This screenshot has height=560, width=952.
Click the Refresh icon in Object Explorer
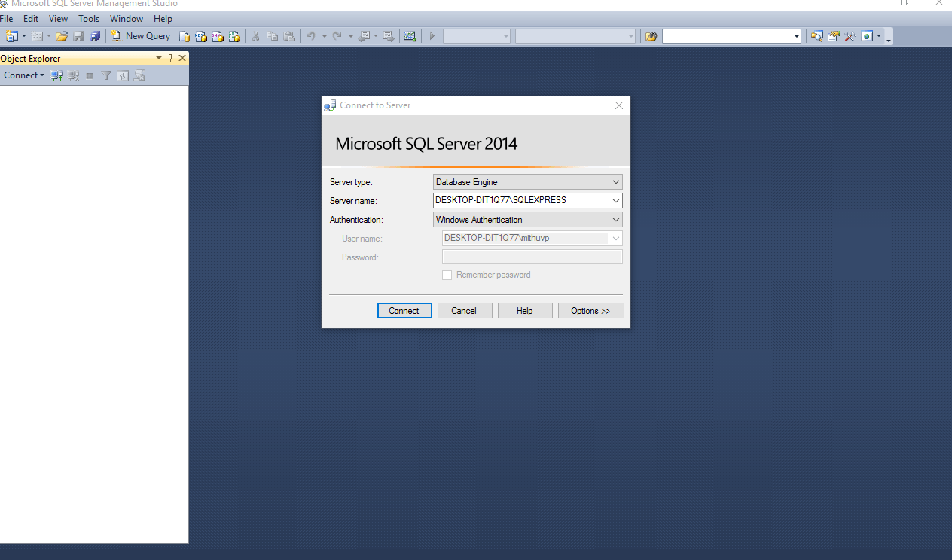point(123,75)
